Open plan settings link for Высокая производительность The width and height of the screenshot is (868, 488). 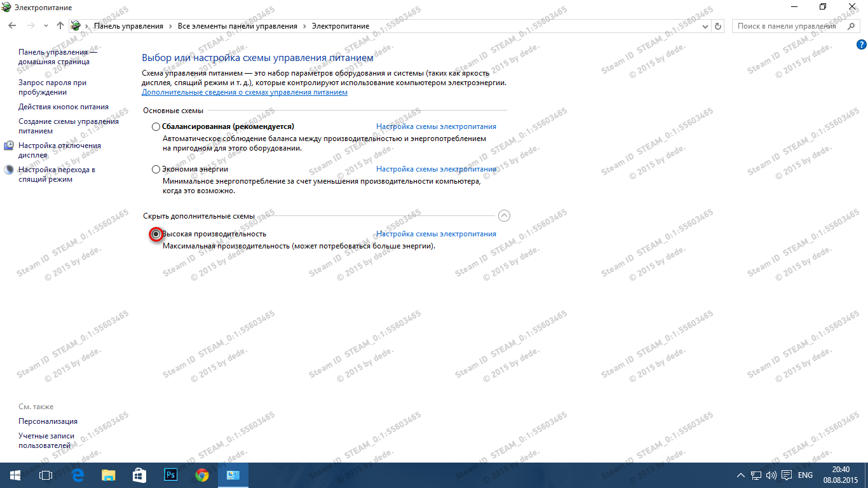436,234
